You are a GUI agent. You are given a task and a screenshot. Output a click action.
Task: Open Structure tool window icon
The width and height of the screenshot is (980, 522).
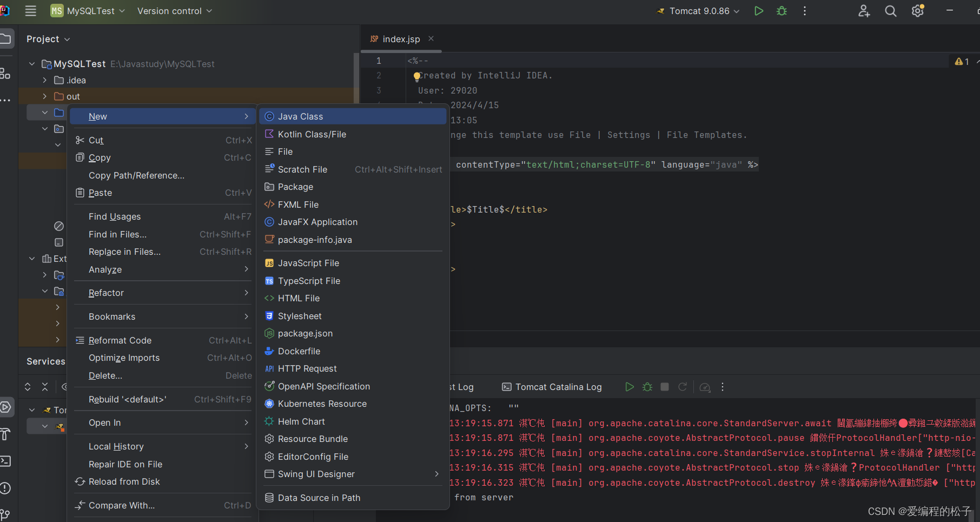click(5, 73)
